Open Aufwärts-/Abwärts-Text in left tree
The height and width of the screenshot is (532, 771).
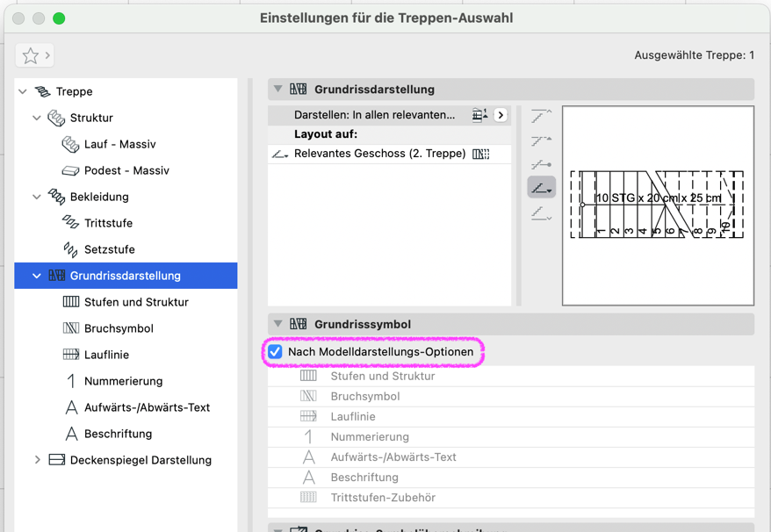click(x=147, y=407)
